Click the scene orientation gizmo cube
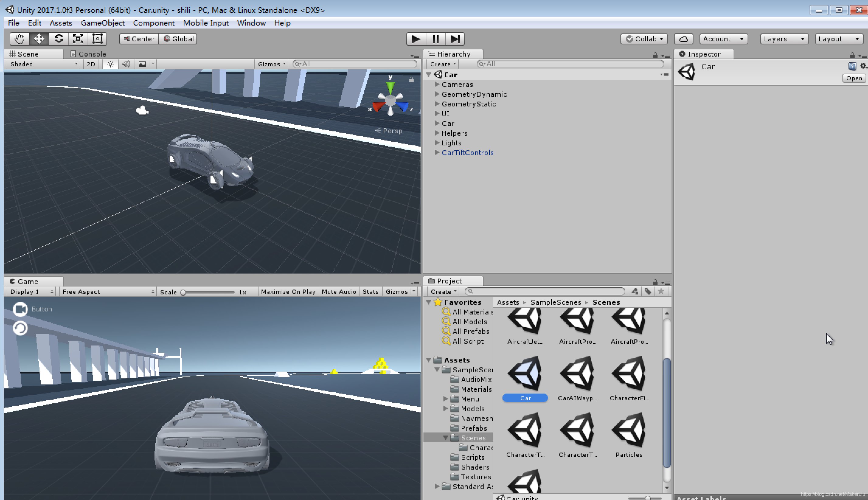Viewport: 868px width, 500px height. pyautogui.click(x=391, y=101)
